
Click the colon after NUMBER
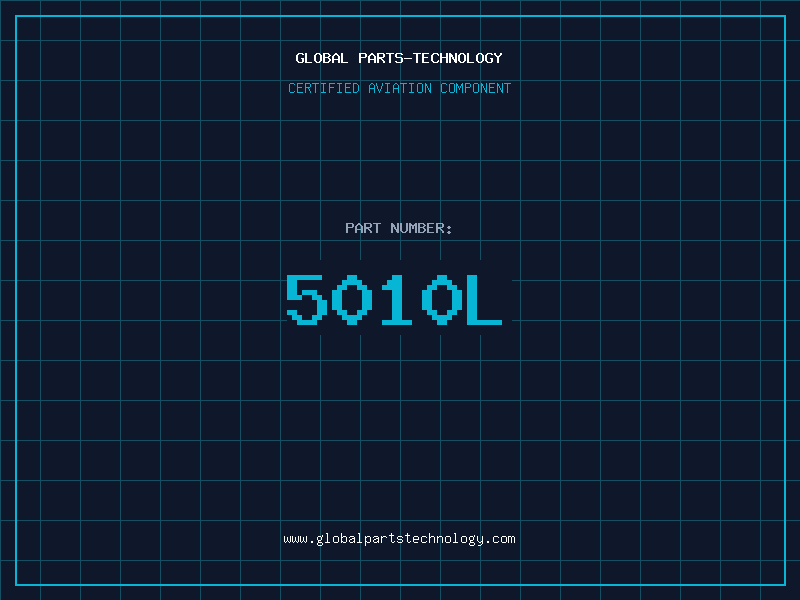(x=449, y=229)
